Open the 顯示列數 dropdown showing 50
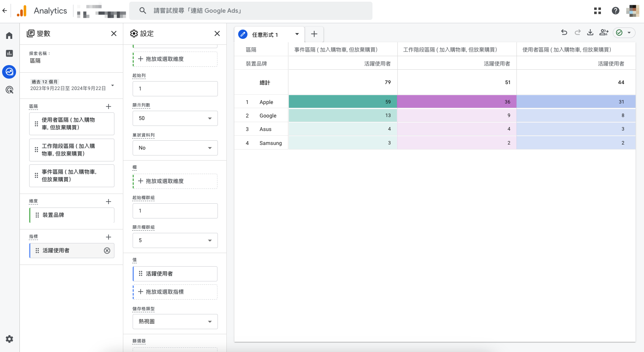This screenshot has width=644, height=352. click(x=175, y=118)
